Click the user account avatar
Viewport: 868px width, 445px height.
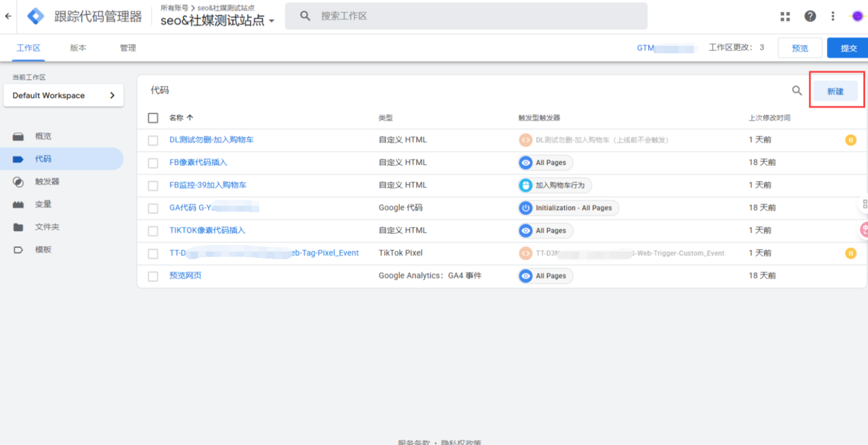857,16
